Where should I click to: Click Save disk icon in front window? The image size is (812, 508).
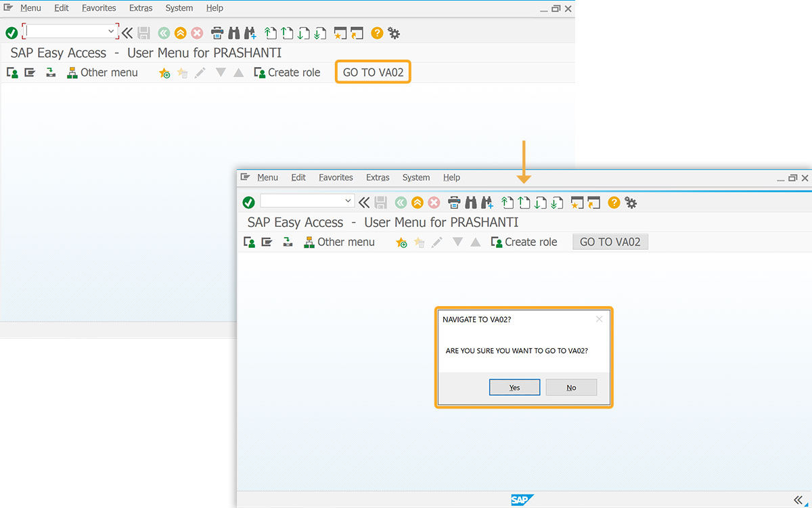380,202
